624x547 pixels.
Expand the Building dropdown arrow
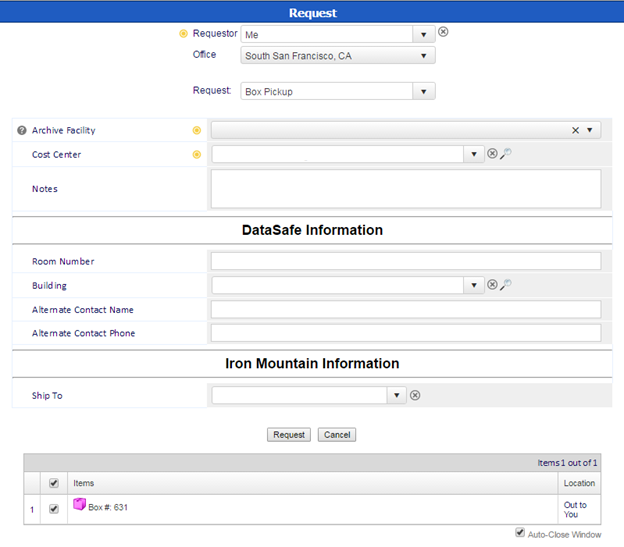(x=474, y=285)
